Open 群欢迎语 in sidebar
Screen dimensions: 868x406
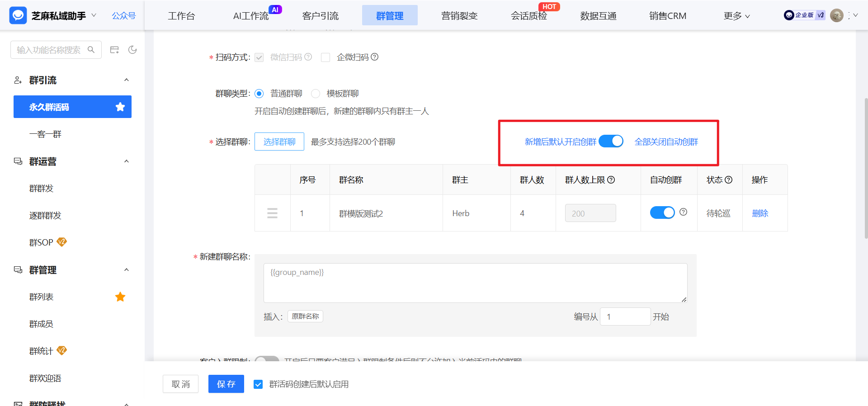(45, 378)
